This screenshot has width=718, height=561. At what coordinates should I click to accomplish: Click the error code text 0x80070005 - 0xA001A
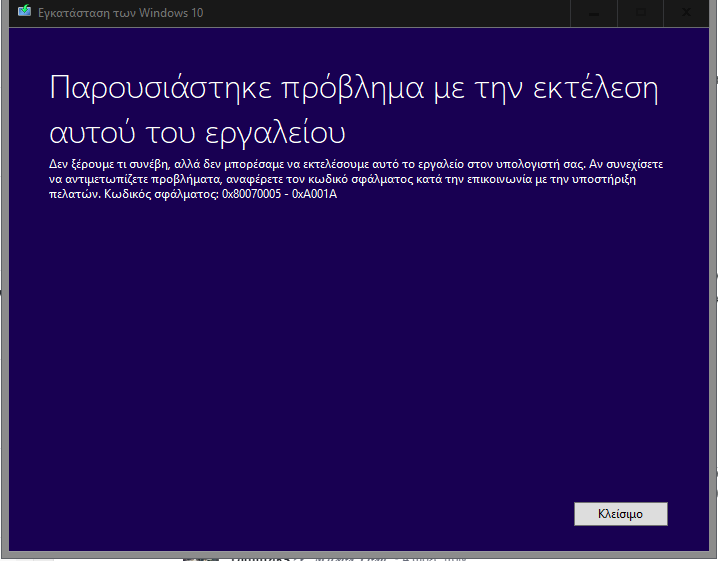(279, 194)
